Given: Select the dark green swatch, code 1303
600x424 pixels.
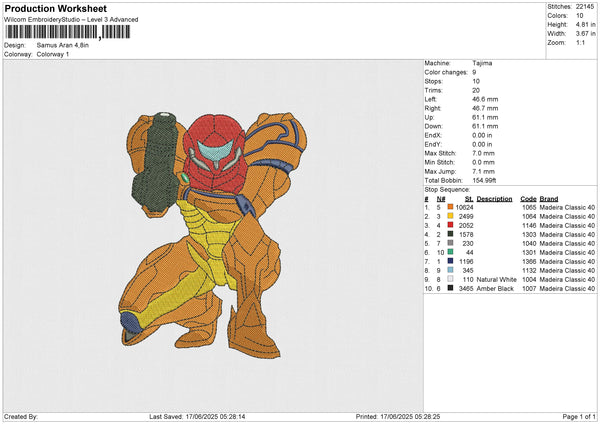Looking at the screenshot, I should pyautogui.click(x=451, y=234).
